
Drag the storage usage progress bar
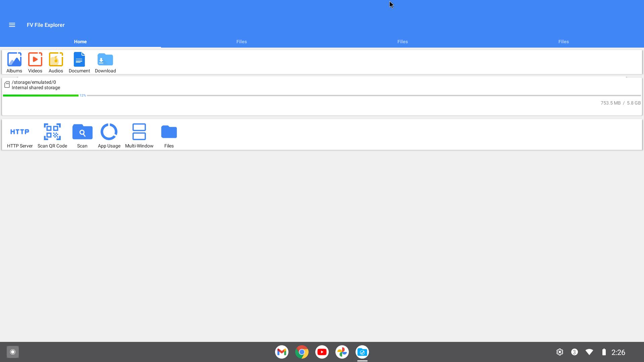[322, 95]
